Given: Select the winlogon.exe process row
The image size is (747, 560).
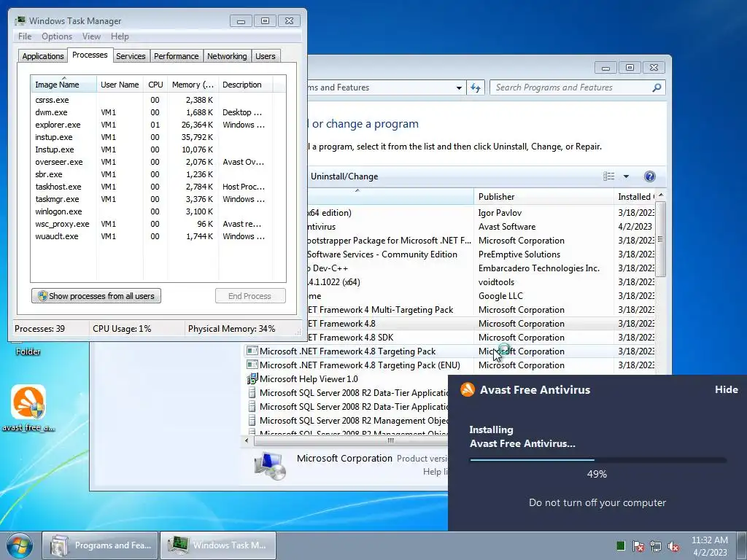Looking at the screenshot, I should click(152, 211).
